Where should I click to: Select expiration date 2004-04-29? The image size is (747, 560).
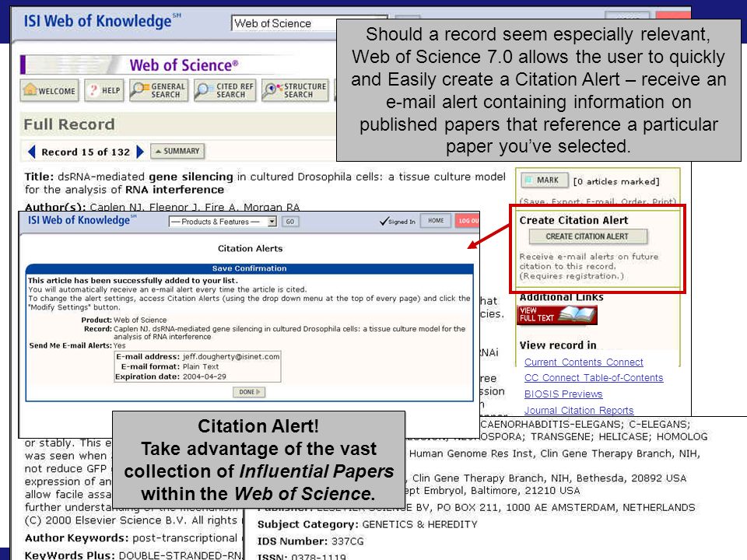(x=205, y=376)
